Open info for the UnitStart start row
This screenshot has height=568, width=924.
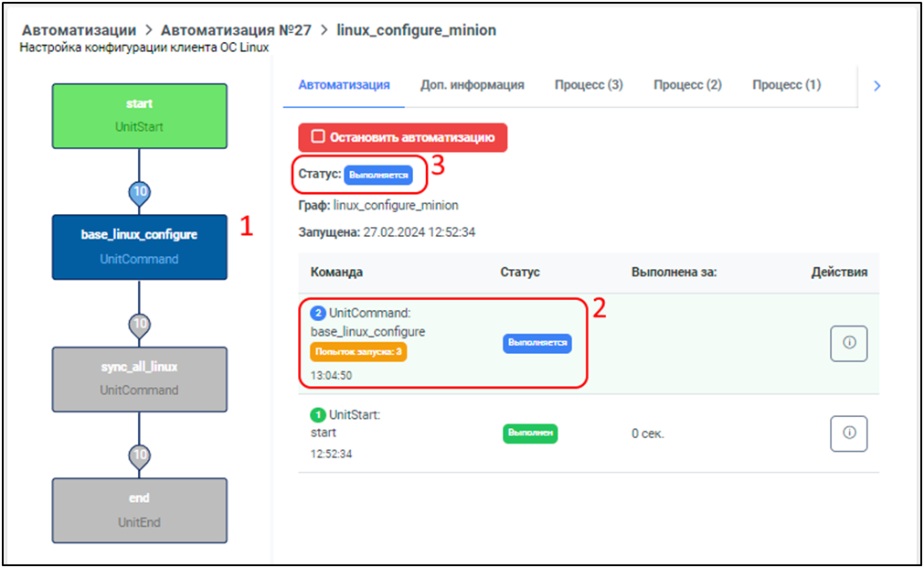848,433
